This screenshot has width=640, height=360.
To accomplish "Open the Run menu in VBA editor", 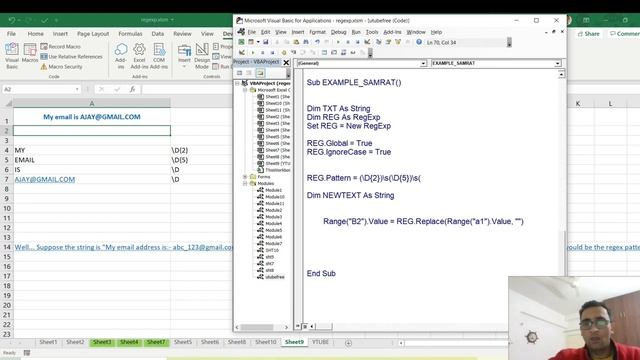I will click(356, 32).
